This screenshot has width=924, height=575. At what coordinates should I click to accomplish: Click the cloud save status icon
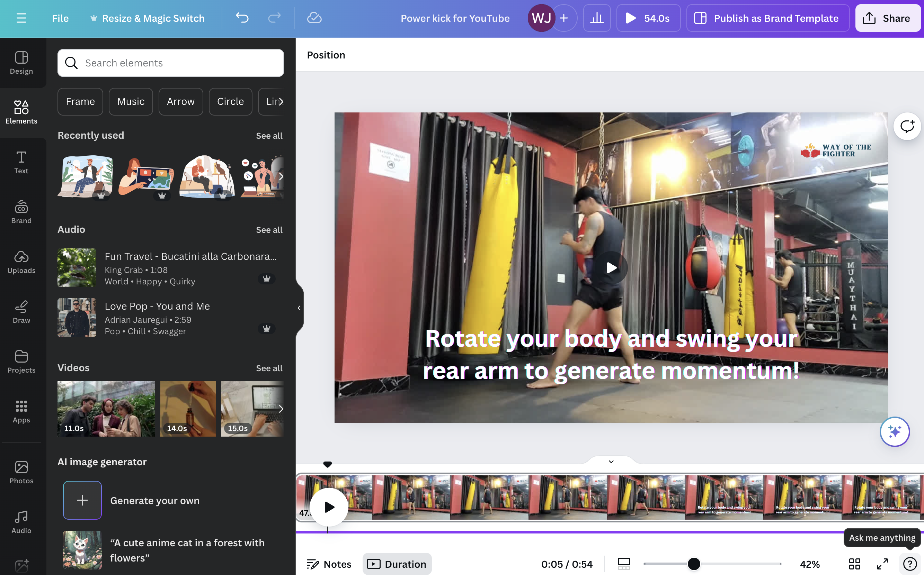click(x=314, y=18)
